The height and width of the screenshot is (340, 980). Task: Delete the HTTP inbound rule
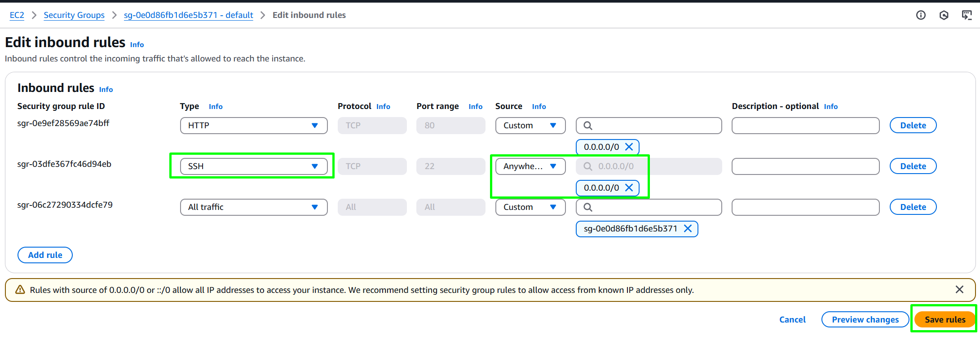tap(913, 126)
